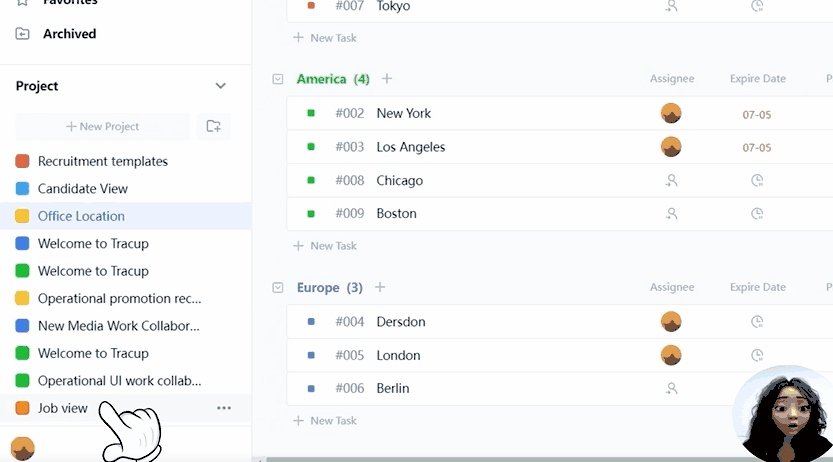This screenshot has width=833, height=462.
Task: Collapse the America task group
Action: click(x=278, y=79)
